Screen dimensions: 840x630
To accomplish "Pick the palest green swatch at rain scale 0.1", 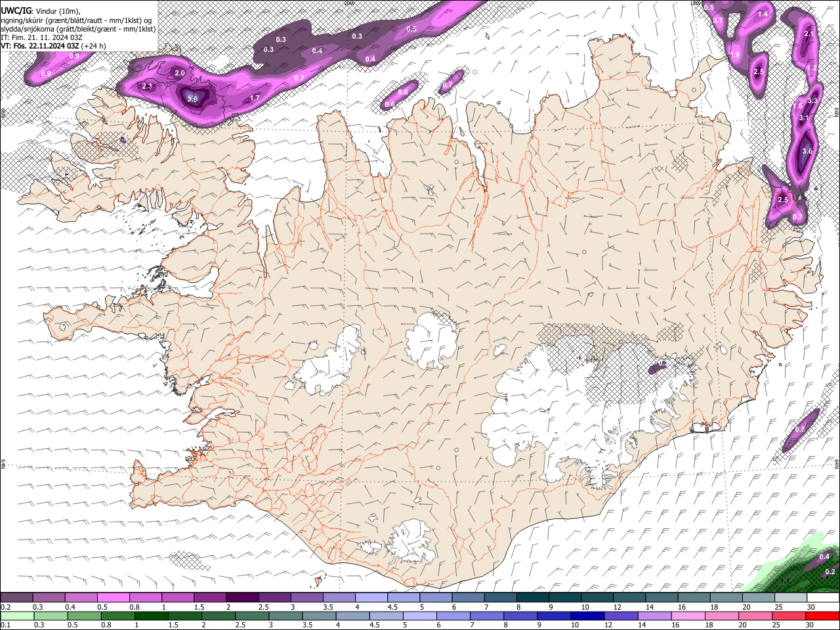I will (17, 616).
